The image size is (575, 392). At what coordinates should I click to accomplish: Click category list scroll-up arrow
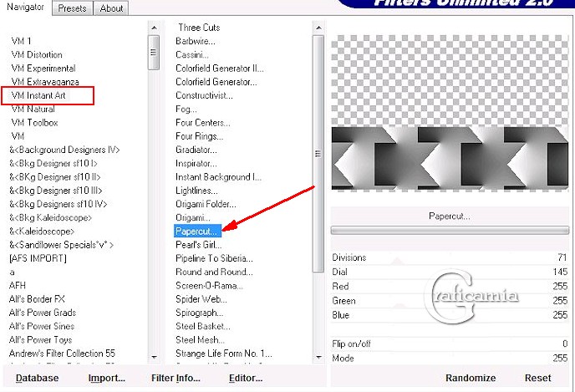[x=154, y=28]
